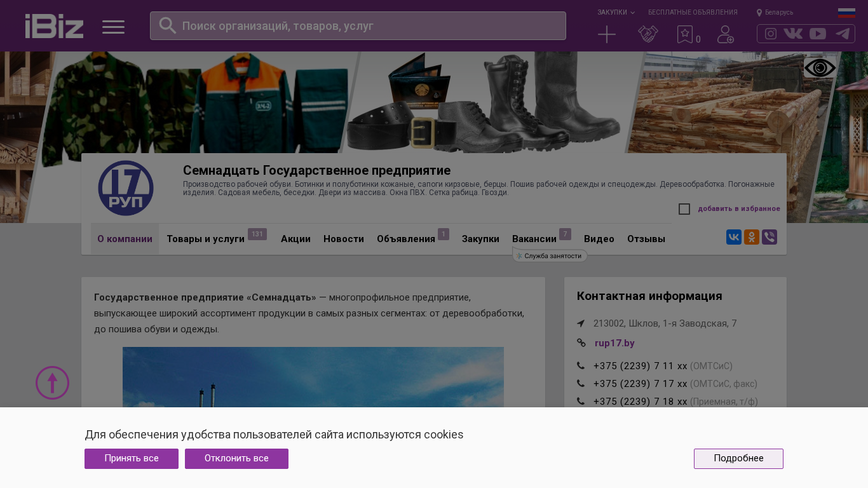Image resolution: width=868 pixels, height=488 pixels.
Task: Check the add to favorites checkbox
Action: (684, 209)
